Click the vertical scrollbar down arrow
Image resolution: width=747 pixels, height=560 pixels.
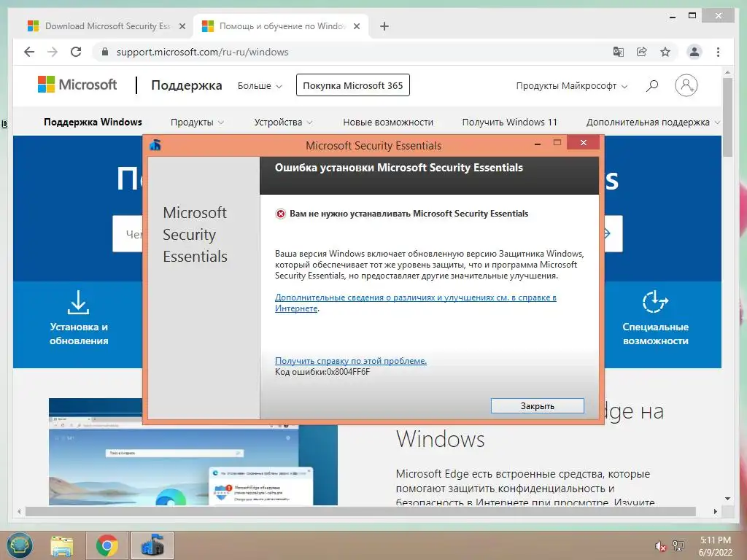[727, 499]
